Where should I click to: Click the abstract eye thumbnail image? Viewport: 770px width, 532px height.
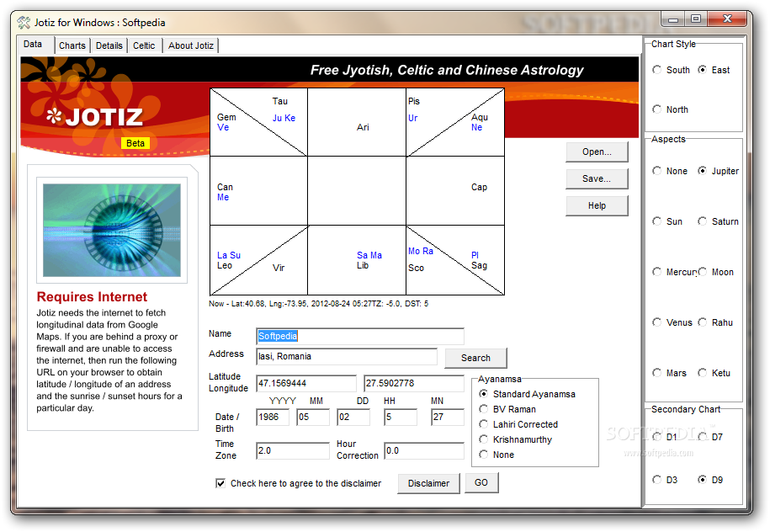click(x=112, y=230)
